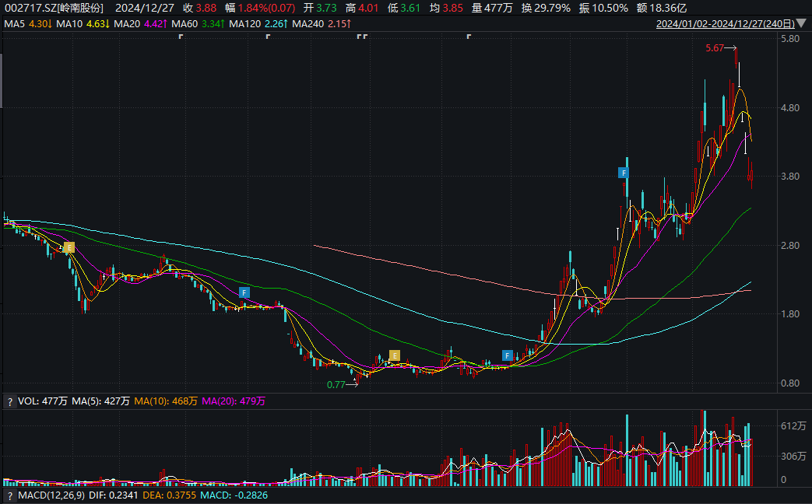This screenshot has width=812, height=504.
Task: Toggle the MA60 moving average label
Action: click(x=198, y=24)
